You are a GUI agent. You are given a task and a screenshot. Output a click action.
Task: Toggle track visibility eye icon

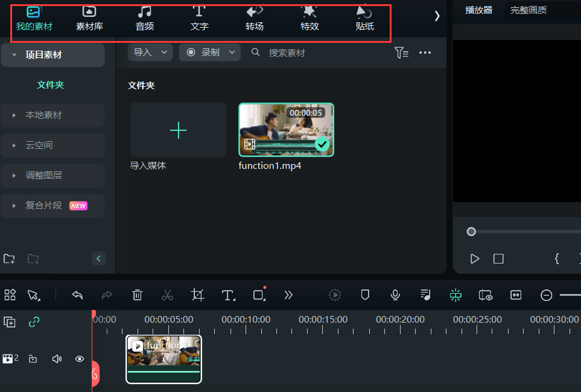(x=79, y=359)
